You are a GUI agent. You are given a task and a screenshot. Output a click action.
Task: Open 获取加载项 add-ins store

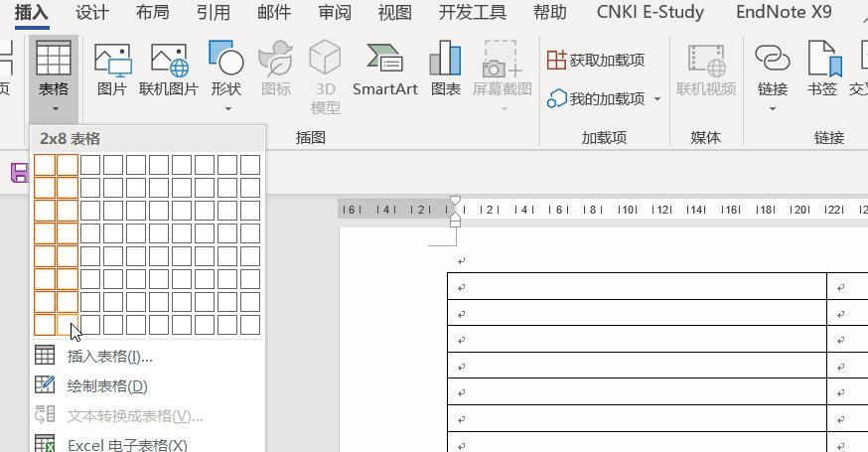[596, 60]
